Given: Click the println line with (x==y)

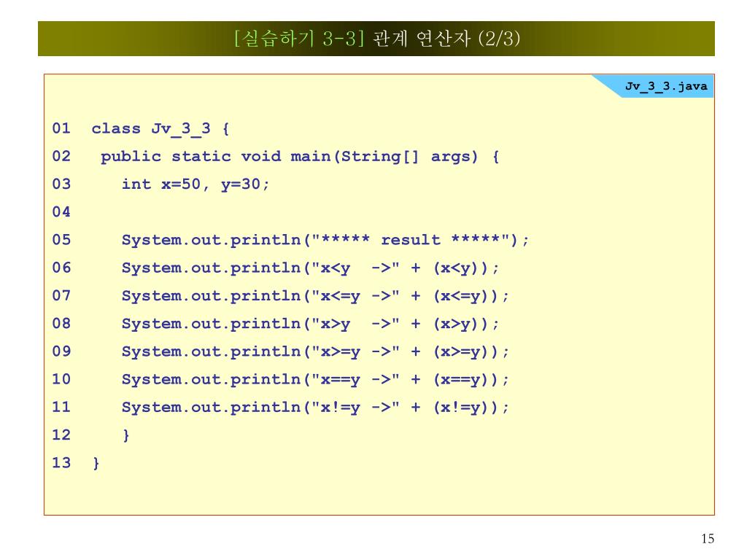Looking at the screenshot, I should tap(315, 379).
